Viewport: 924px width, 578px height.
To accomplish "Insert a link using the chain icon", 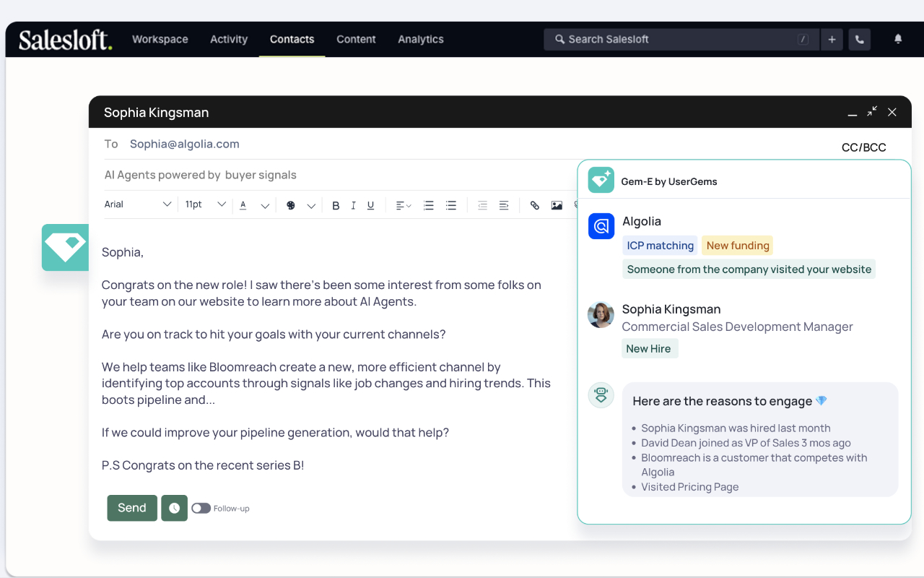I will click(534, 205).
